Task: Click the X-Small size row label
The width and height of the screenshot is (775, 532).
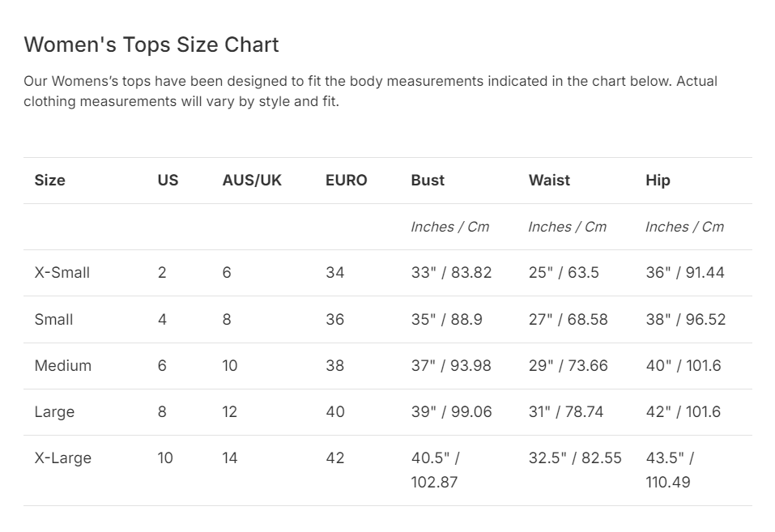Action: click(62, 272)
